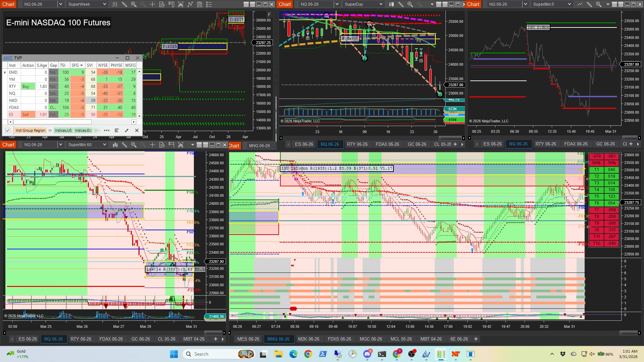Image resolution: width=644 pixels, height=362 pixels.
Task: Clear the TVP filter with X icon
Action: point(137,130)
